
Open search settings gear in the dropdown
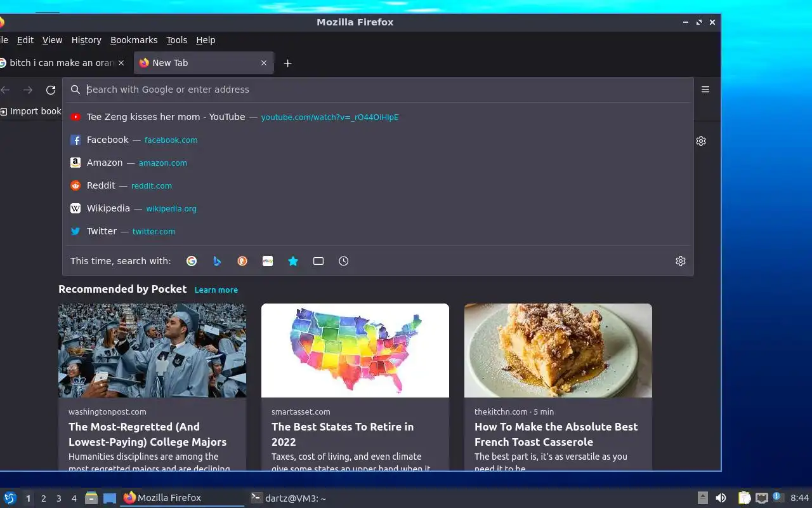681,261
